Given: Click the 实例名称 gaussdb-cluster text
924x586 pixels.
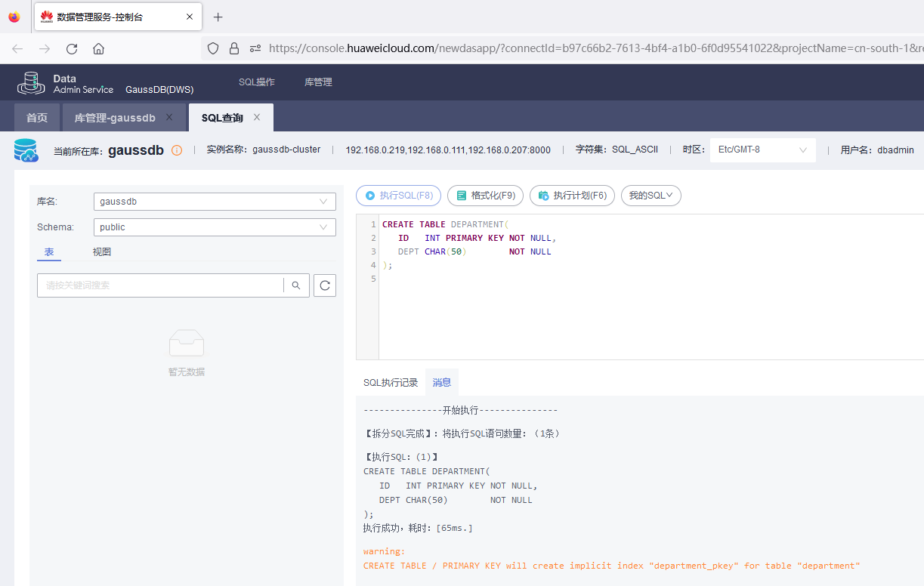Looking at the screenshot, I should 264,150.
